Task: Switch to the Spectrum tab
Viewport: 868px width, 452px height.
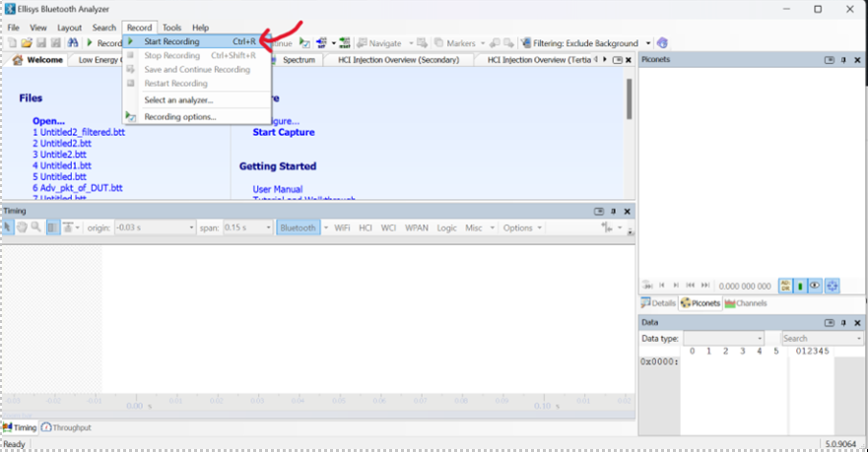Action: (x=299, y=60)
